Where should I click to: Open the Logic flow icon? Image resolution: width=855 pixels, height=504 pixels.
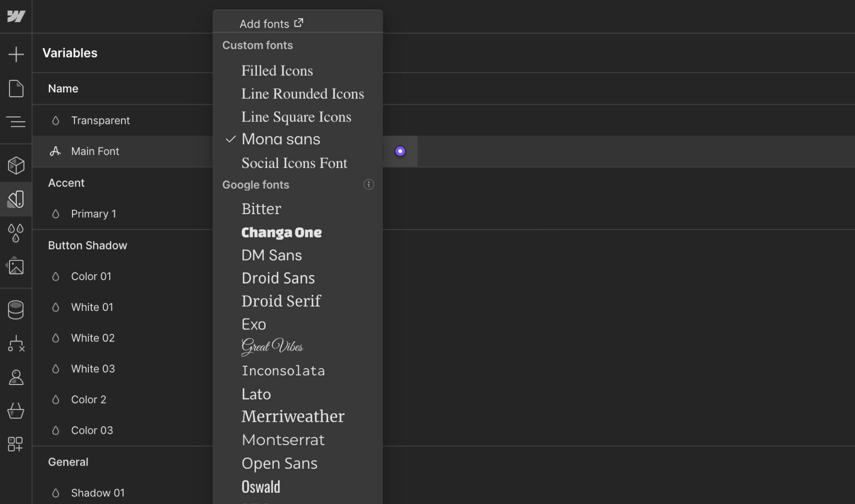[x=16, y=343]
